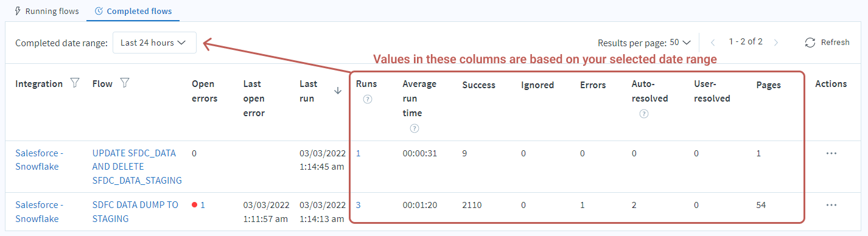Show the Average run time help tooltip

[x=415, y=128]
